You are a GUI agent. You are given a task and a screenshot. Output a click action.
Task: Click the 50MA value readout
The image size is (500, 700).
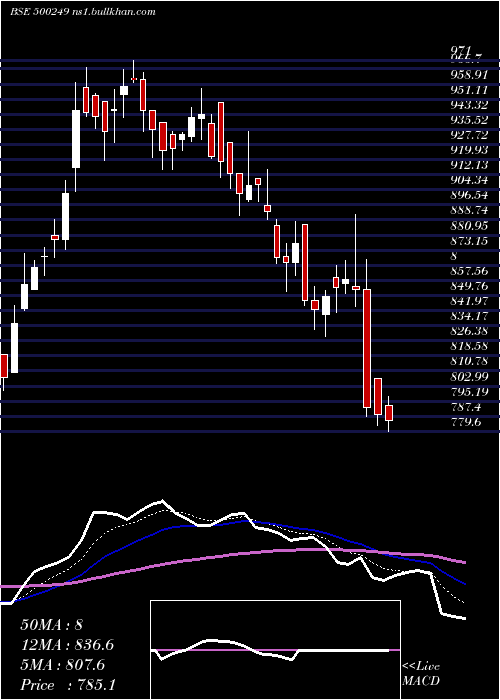[x=51, y=625]
